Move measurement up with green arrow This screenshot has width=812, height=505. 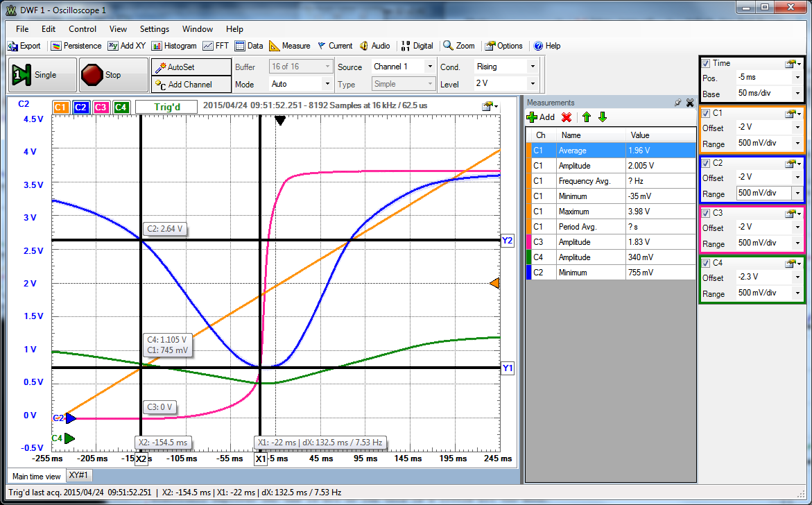586,117
